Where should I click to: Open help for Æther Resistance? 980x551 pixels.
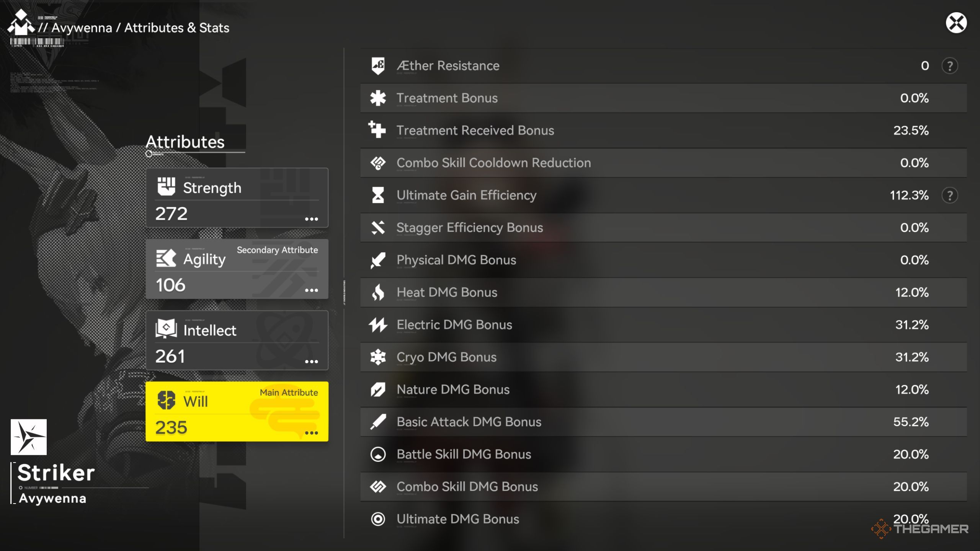point(949,66)
